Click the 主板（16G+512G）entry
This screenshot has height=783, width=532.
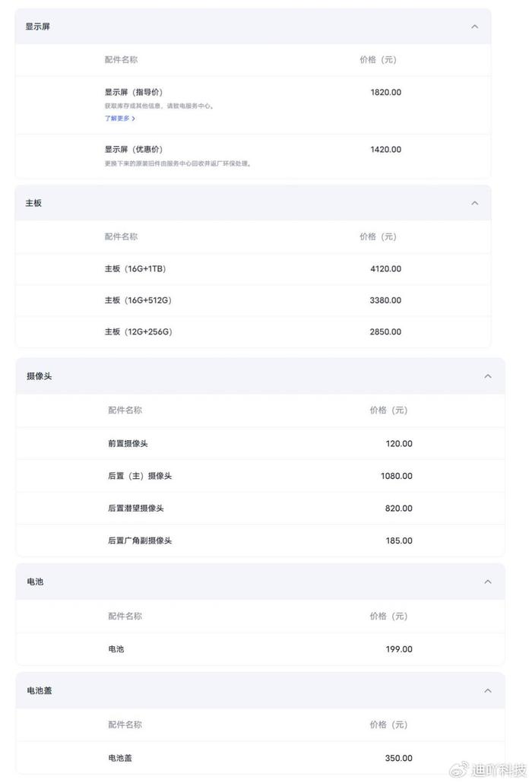tap(253, 300)
